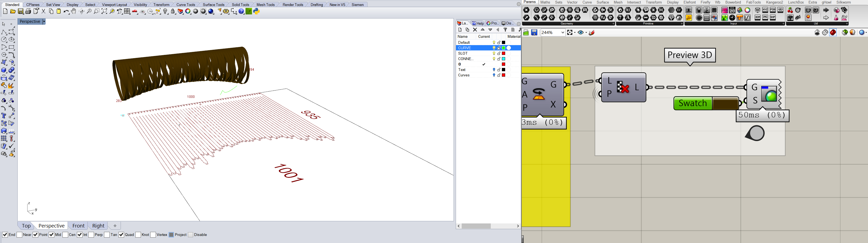868x243 pixels.
Task: Select the Default layer row
Action: (x=489, y=42)
